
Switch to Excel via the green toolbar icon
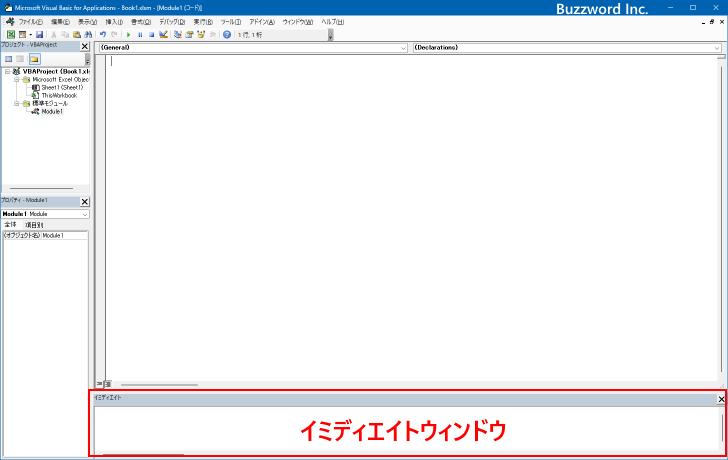tap(10, 34)
